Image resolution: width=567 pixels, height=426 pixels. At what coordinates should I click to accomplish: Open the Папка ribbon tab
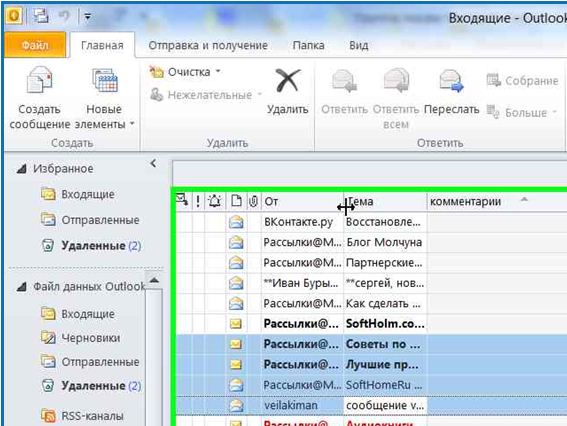pyautogui.click(x=308, y=45)
